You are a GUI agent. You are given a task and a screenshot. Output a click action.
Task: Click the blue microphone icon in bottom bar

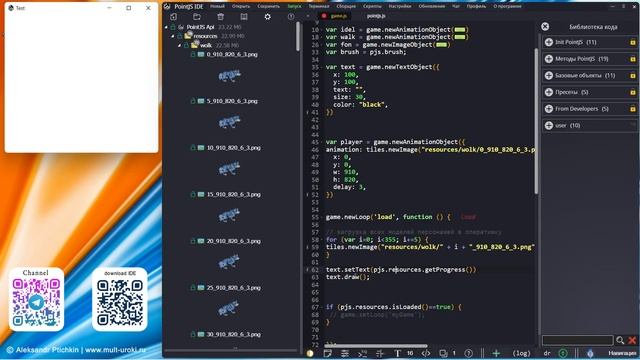tap(590, 353)
